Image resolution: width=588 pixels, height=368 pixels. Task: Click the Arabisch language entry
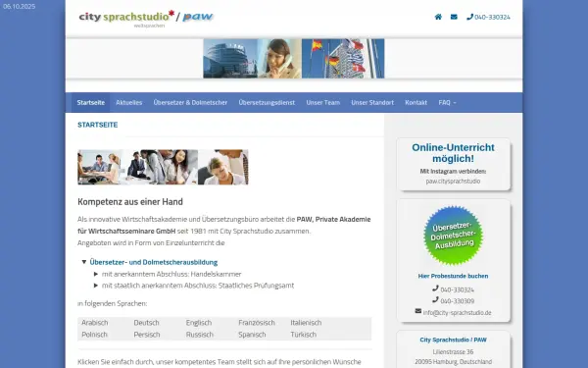click(x=95, y=323)
